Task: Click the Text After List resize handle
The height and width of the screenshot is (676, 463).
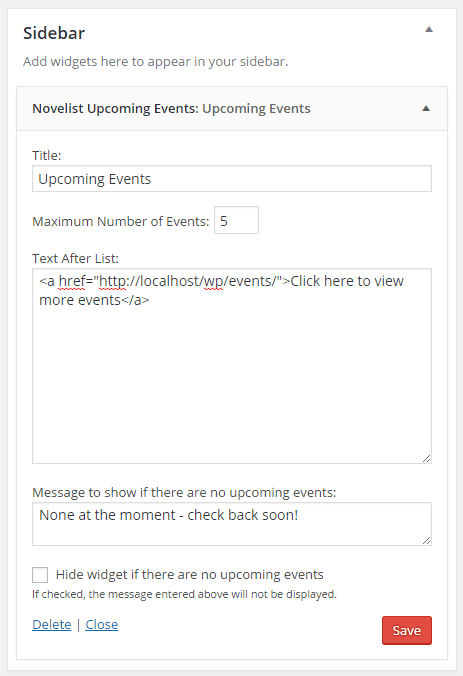Action: coord(426,458)
